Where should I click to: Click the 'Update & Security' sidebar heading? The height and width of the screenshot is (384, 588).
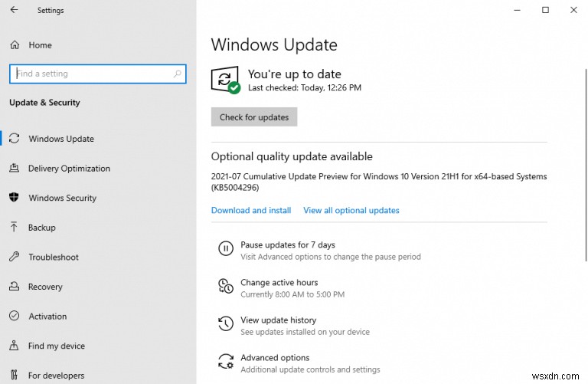tap(44, 103)
